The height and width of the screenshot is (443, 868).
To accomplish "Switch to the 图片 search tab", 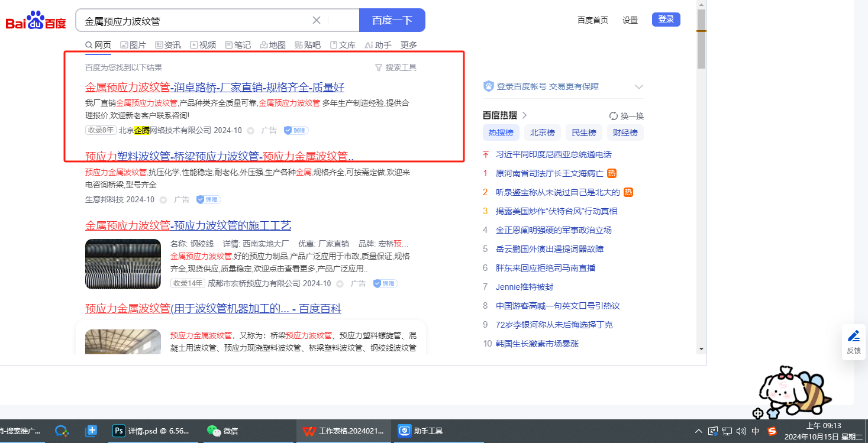I will 133,45.
